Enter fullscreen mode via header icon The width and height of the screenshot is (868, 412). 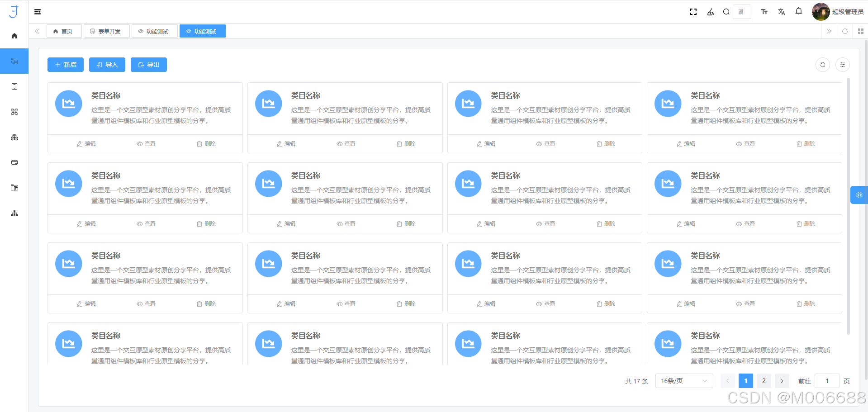coord(693,12)
